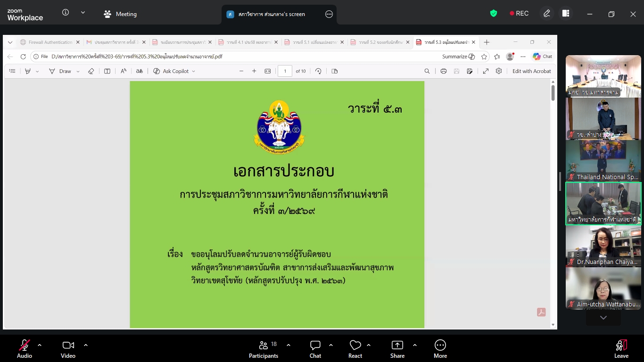Viewport: 644px width, 362px height.
Task: Open the More options menu
Action: click(x=440, y=348)
